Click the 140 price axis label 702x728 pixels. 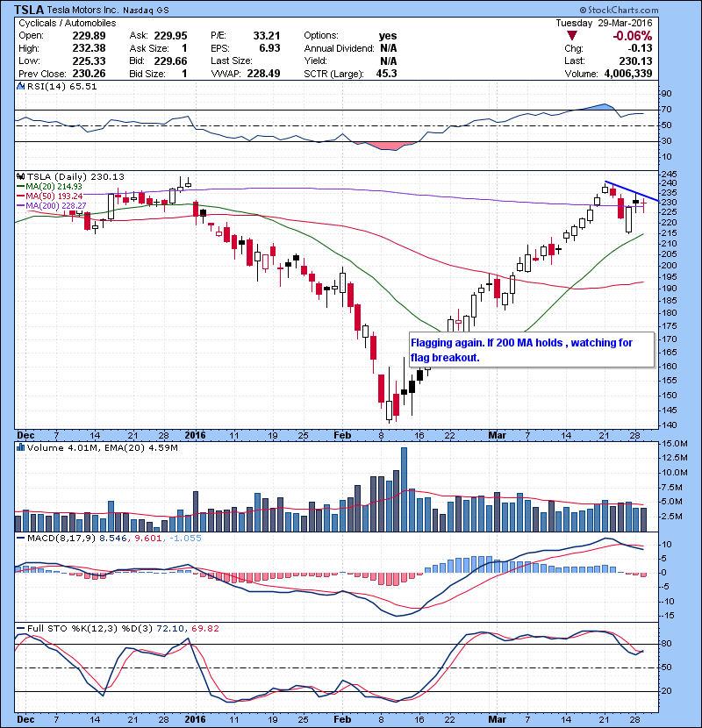click(670, 425)
